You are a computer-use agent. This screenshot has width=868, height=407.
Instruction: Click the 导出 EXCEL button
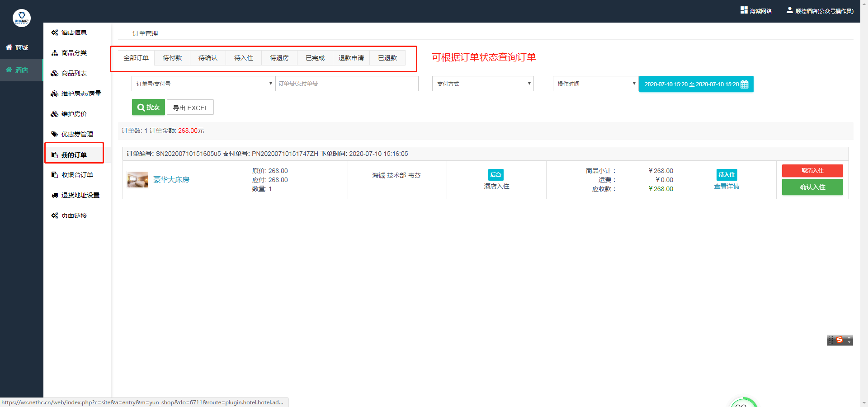click(190, 108)
